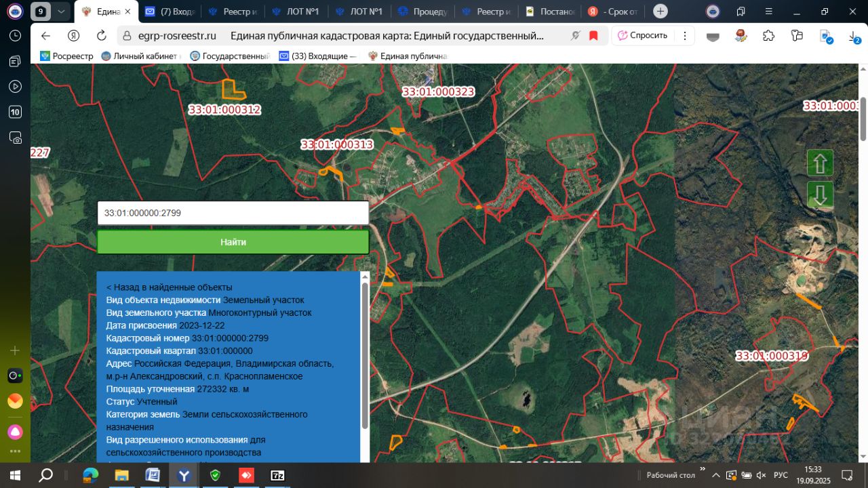Open the green shield antivirus taskbar icon
This screenshot has height=488, width=868.
pyautogui.click(x=215, y=475)
